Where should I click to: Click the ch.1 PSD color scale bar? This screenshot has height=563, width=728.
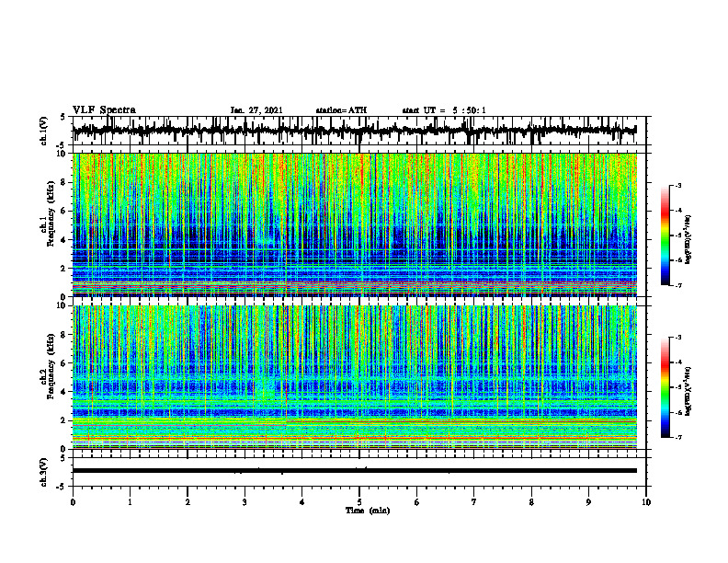click(x=665, y=236)
